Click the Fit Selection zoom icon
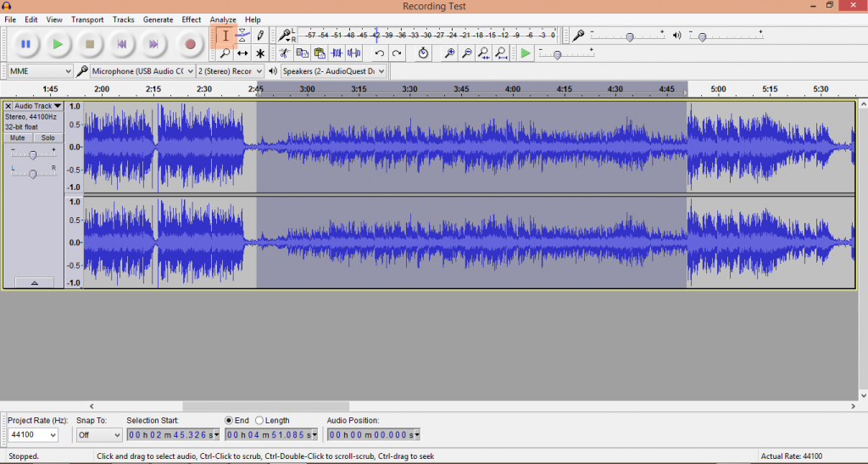 click(x=484, y=53)
